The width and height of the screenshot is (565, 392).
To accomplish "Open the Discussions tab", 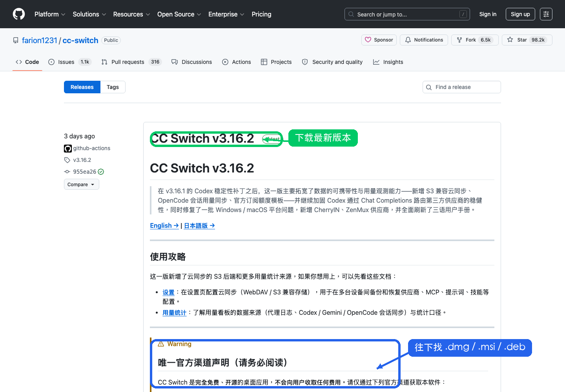I will tap(192, 62).
